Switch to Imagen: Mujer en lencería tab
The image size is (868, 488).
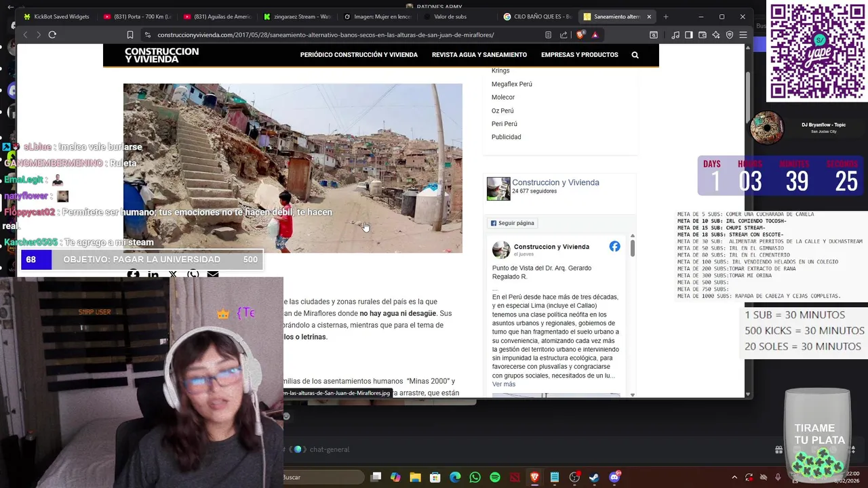point(377,16)
